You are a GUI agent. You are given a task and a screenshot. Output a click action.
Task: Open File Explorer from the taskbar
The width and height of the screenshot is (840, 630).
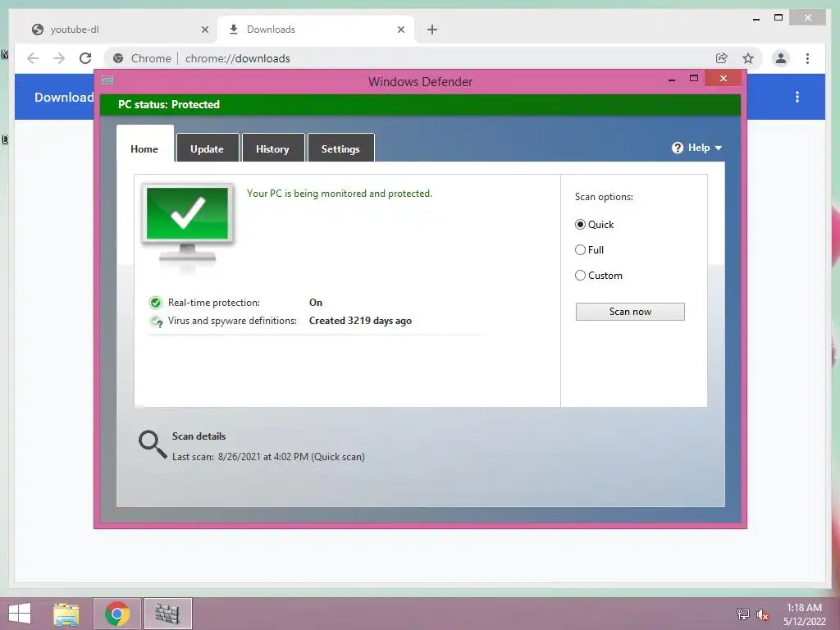point(66,614)
